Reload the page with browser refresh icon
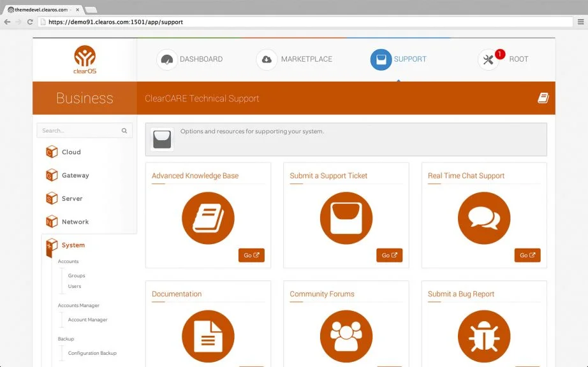Viewport: 588px width, 367px height. (30, 22)
